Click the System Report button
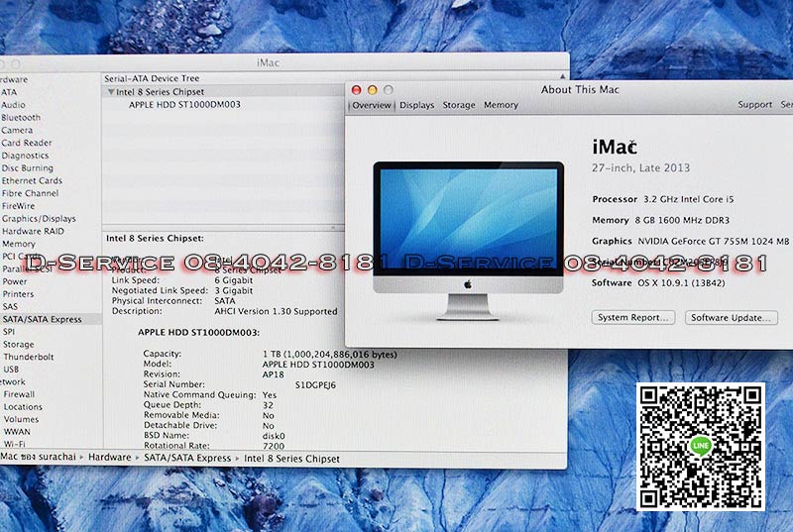The height and width of the screenshot is (532, 793). (x=632, y=317)
